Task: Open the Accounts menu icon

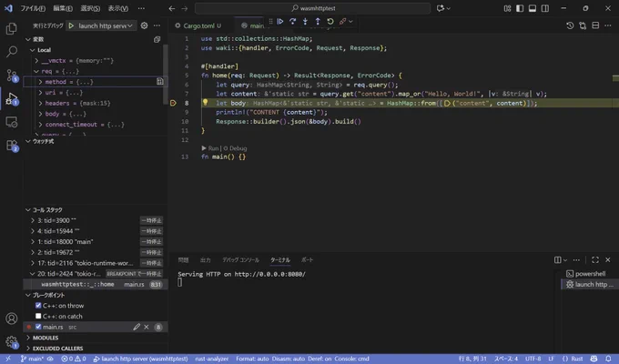Action: coord(12,318)
